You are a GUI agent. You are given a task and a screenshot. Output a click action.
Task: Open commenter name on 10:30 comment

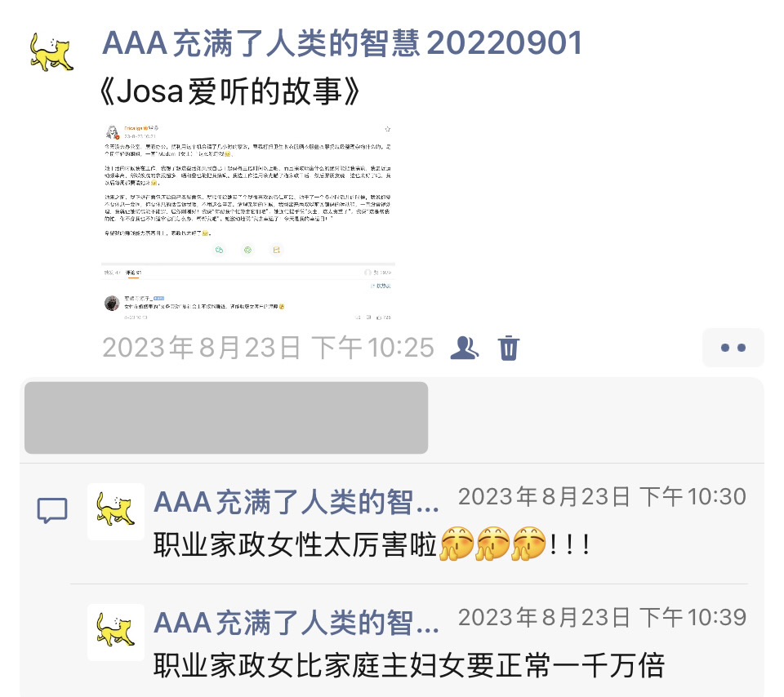tap(296, 502)
